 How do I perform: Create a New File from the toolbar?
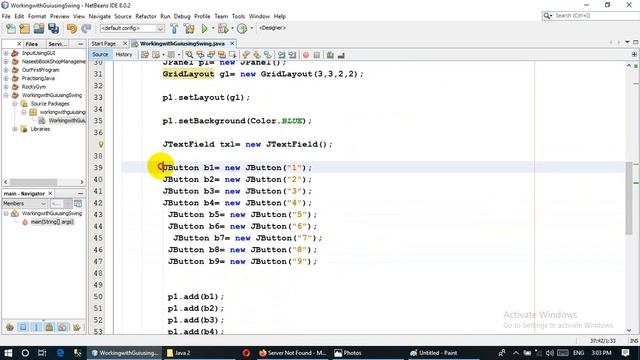pos(11,28)
